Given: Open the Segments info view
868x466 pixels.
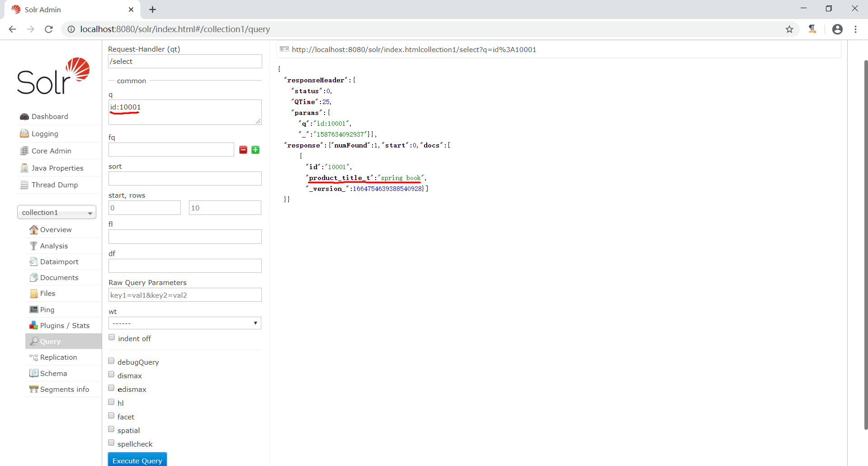Looking at the screenshot, I should (x=64, y=389).
